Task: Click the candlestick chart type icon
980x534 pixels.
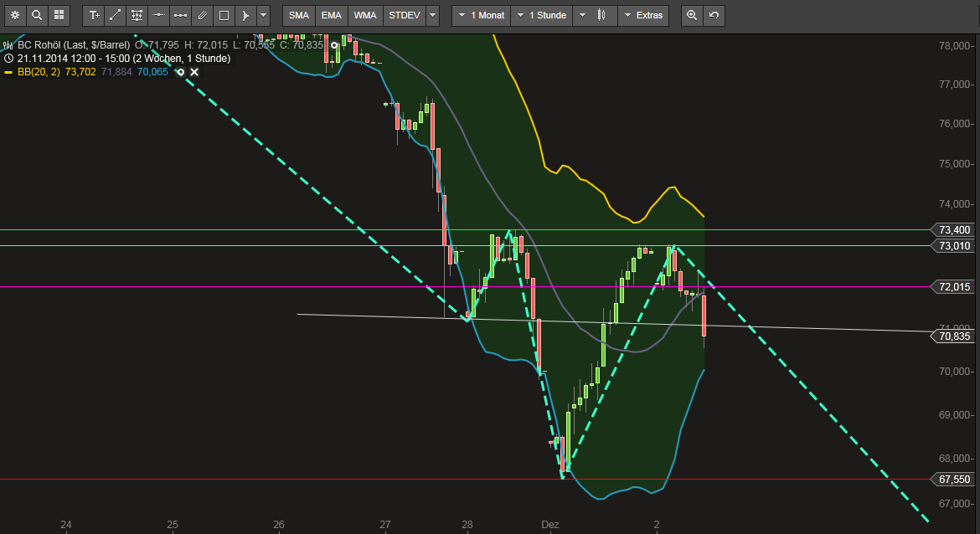Action: 602,15
